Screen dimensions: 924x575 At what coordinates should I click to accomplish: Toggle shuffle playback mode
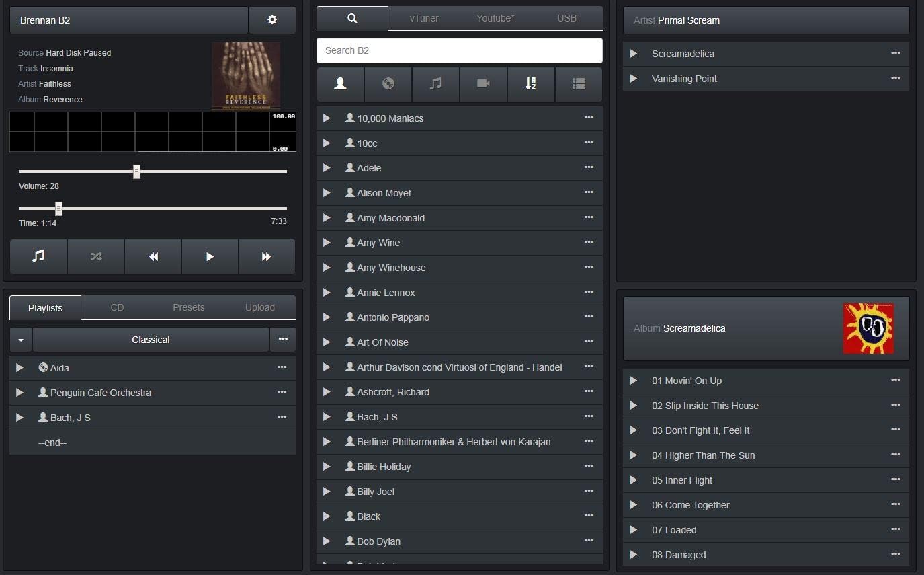(x=96, y=256)
